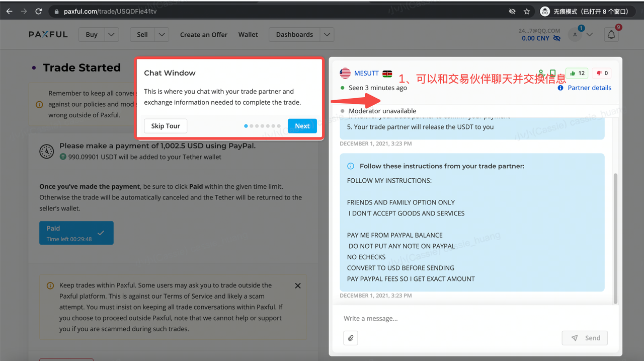Open Partner details link
The image size is (644, 361).
590,88
